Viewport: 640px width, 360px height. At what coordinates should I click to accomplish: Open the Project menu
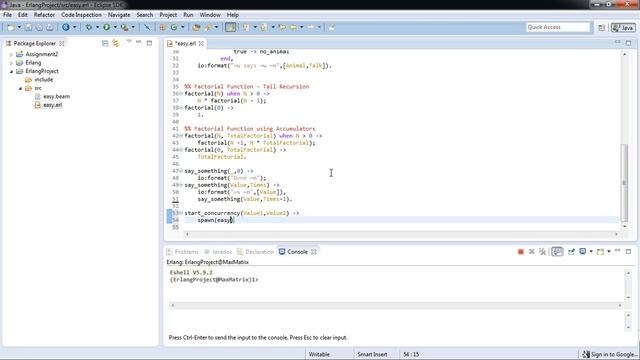pos(168,15)
